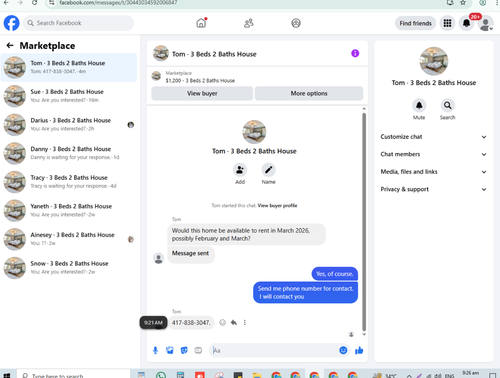Add people to the chat icon

click(240, 170)
